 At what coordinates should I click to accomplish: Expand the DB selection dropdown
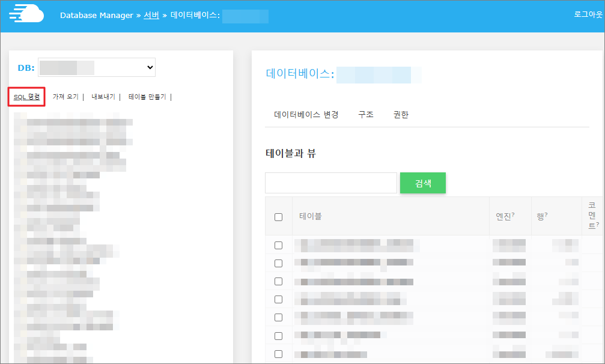click(97, 68)
